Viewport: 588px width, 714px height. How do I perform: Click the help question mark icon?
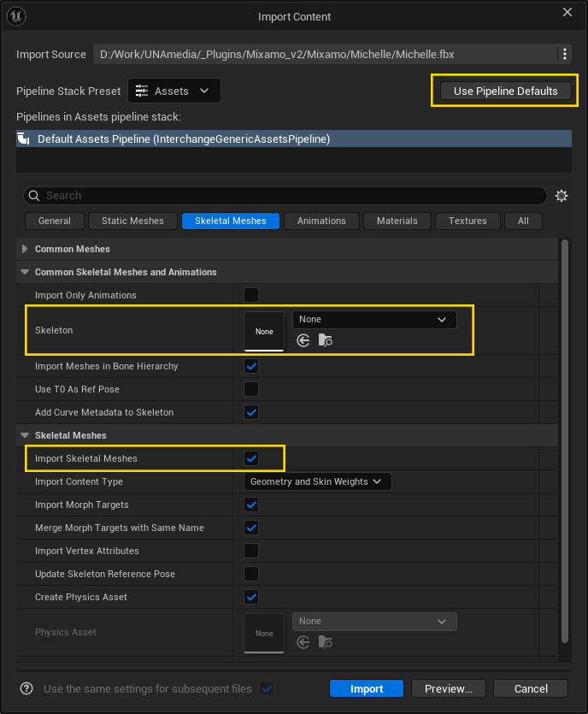pos(26,688)
